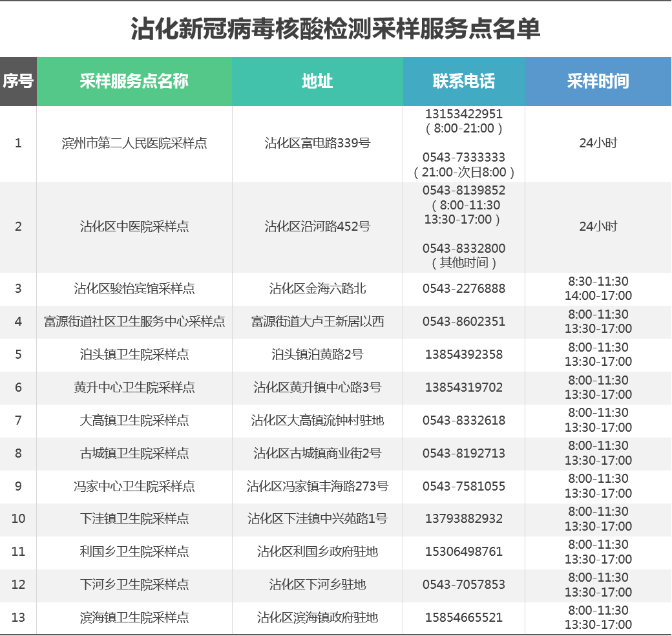Select address 沾化区下洼镇中兴苑路1号
This screenshot has height=636, width=672.
click(x=317, y=519)
